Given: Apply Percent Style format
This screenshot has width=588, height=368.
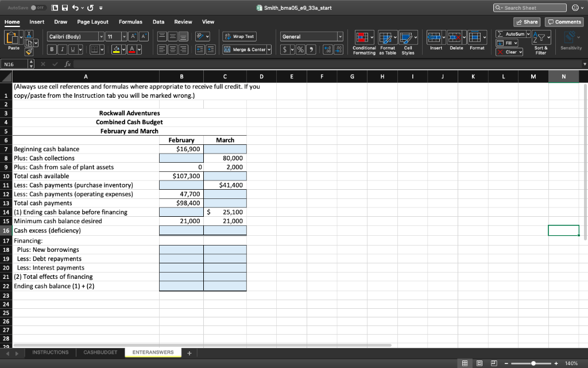Looking at the screenshot, I should [300, 49].
